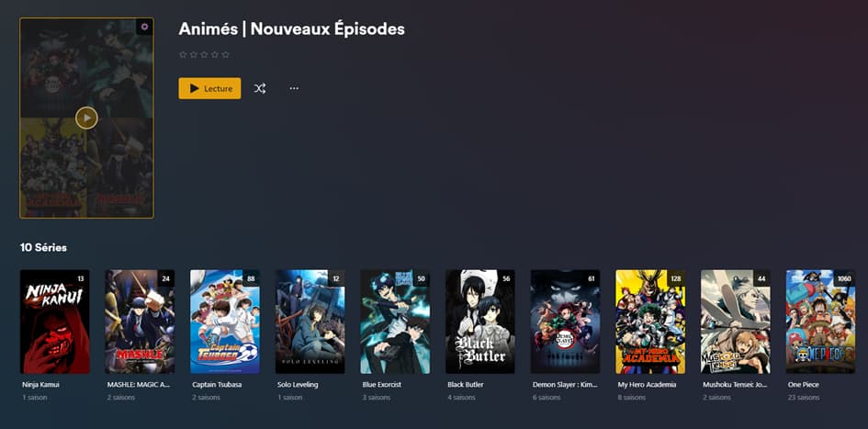
Task: Open the MASHLE series poster
Action: 140,322
